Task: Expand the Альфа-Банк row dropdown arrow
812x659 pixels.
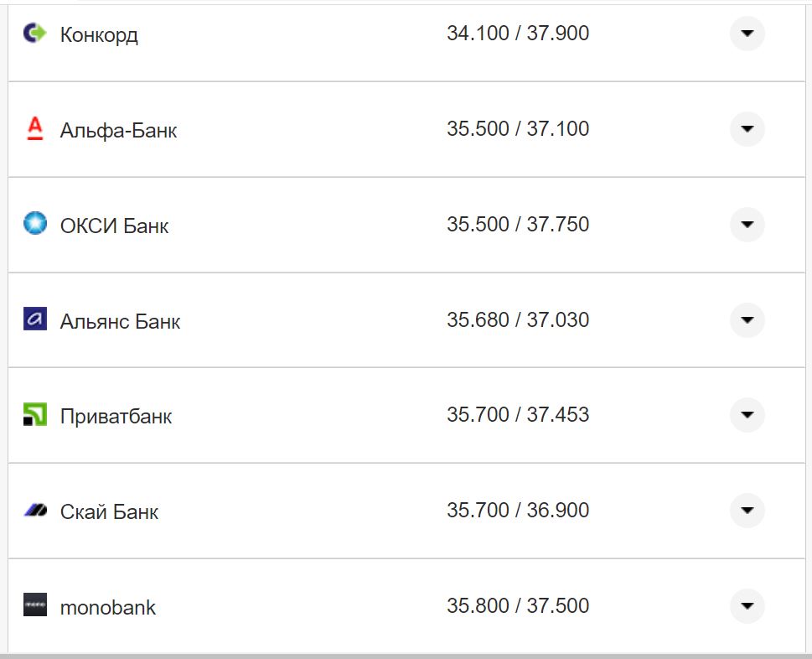Action: tap(747, 129)
